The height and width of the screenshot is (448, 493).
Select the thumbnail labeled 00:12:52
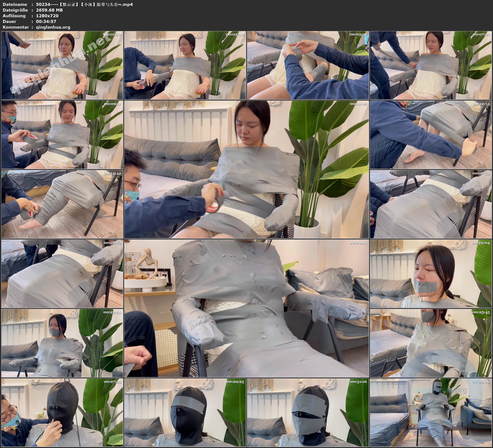tap(431, 134)
